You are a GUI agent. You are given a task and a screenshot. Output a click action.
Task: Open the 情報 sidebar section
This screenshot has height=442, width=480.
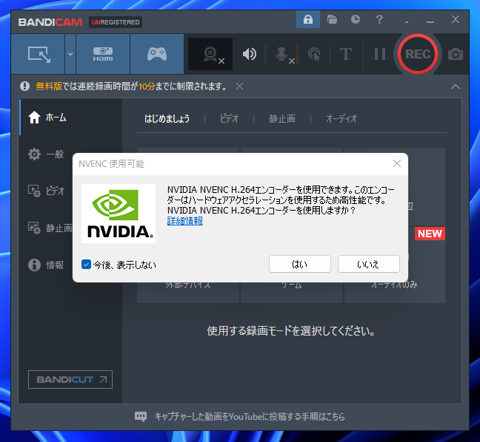pyautogui.click(x=46, y=265)
